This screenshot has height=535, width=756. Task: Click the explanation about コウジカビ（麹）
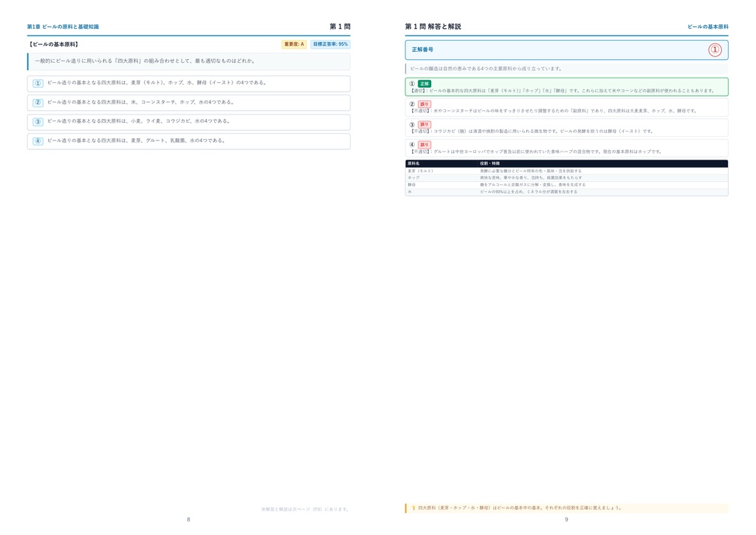[531, 132]
